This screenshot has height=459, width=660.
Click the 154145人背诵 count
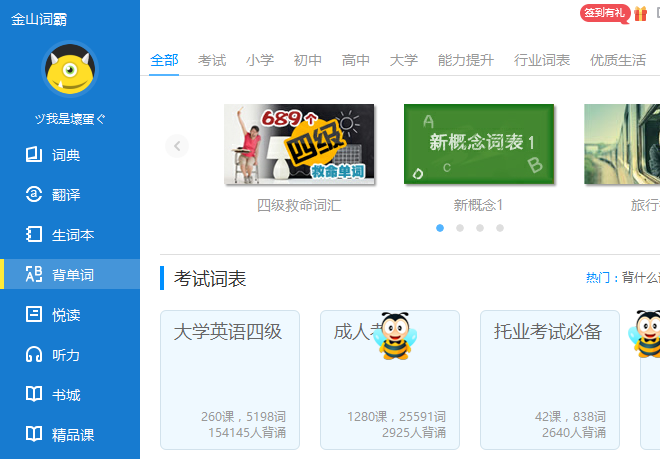click(247, 432)
